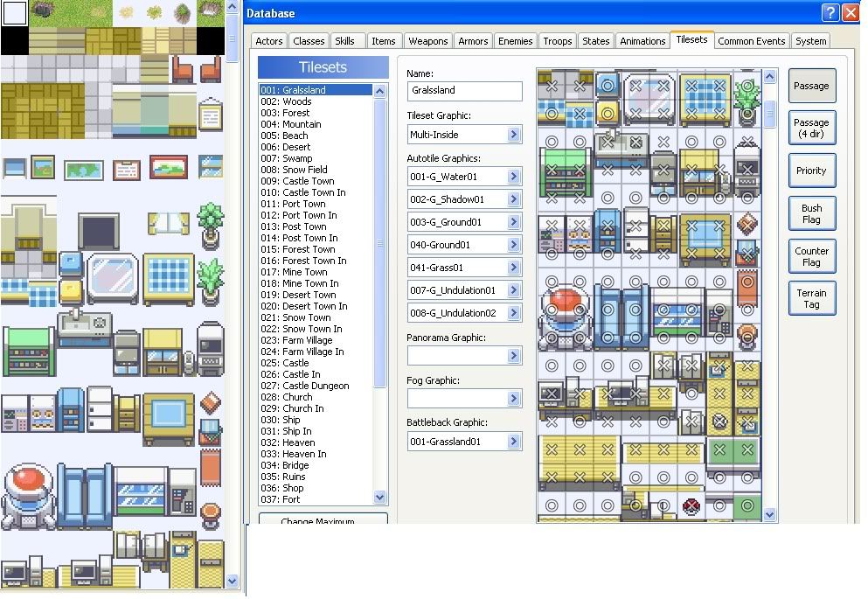Viewport: 868px width, 599px height.
Task: Open Terrain Tag editing mode
Action: pyautogui.click(x=811, y=298)
